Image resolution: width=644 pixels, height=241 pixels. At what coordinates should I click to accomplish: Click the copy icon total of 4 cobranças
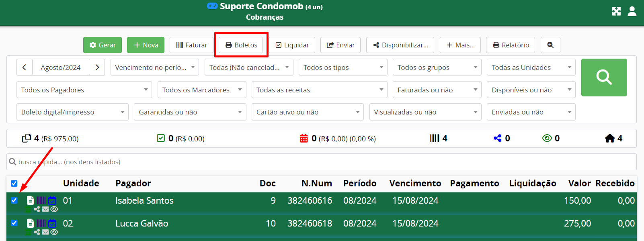(x=27, y=138)
